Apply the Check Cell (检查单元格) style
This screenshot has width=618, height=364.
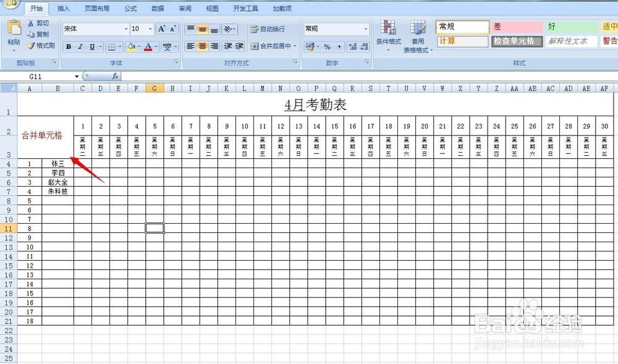click(x=517, y=41)
